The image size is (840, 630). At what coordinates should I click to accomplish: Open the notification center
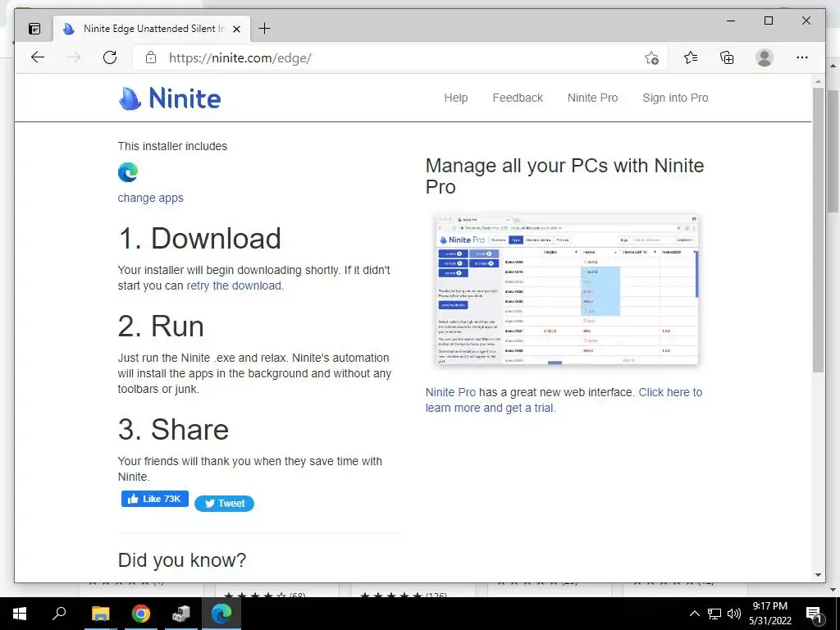[815, 614]
